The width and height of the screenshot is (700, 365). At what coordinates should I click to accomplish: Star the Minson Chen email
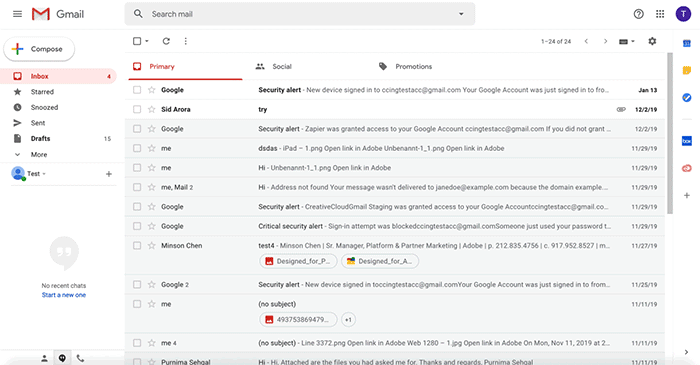[x=152, y=245]
